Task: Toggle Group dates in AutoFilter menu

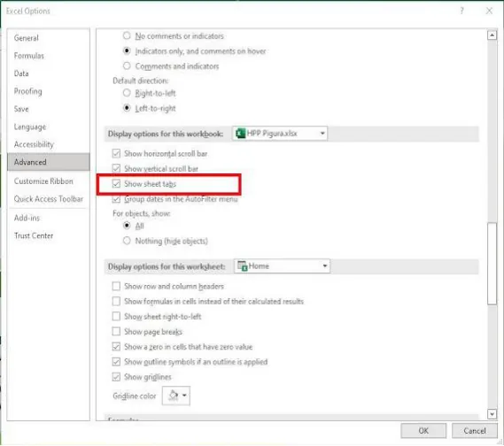Action: pyautogui.click(x=116, y=199)
